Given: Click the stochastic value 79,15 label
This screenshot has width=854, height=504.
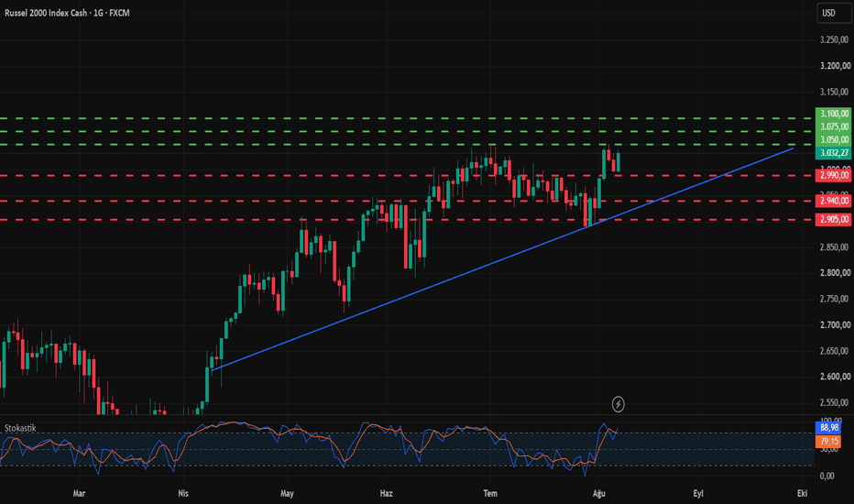Looking at the screenshot, I should pyautogui.click(x=828, y=441).
